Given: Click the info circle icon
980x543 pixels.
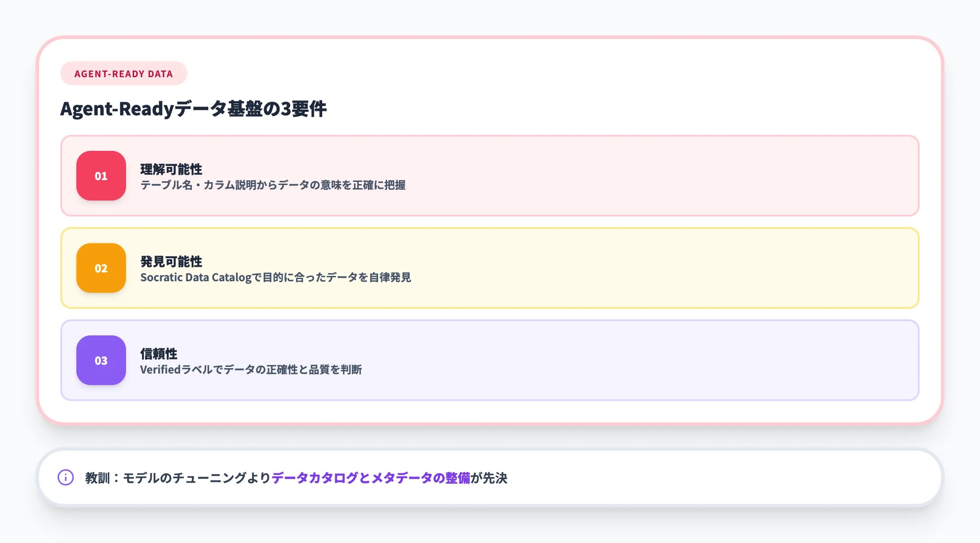Looking at the screenshot, I should point(66,477).
